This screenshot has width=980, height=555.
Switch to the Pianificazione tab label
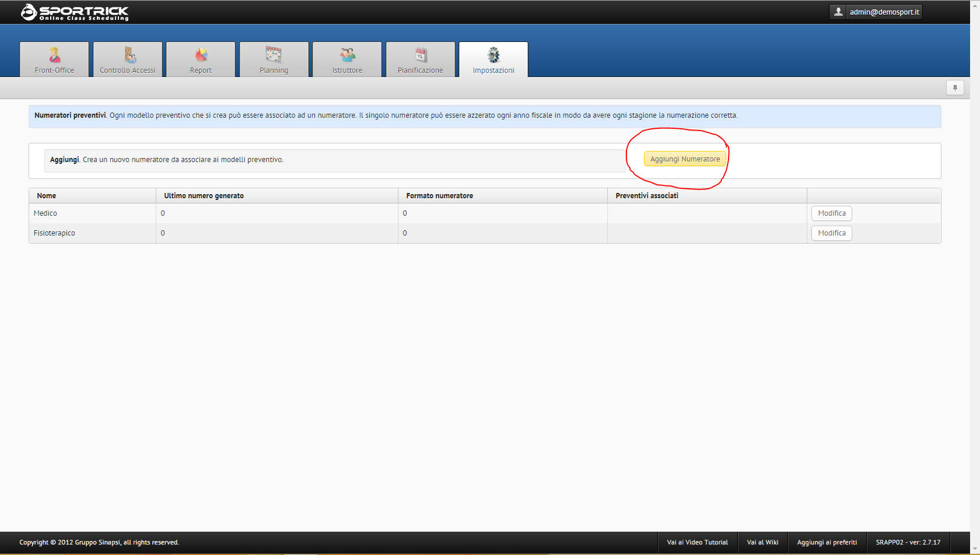point(420,70)
